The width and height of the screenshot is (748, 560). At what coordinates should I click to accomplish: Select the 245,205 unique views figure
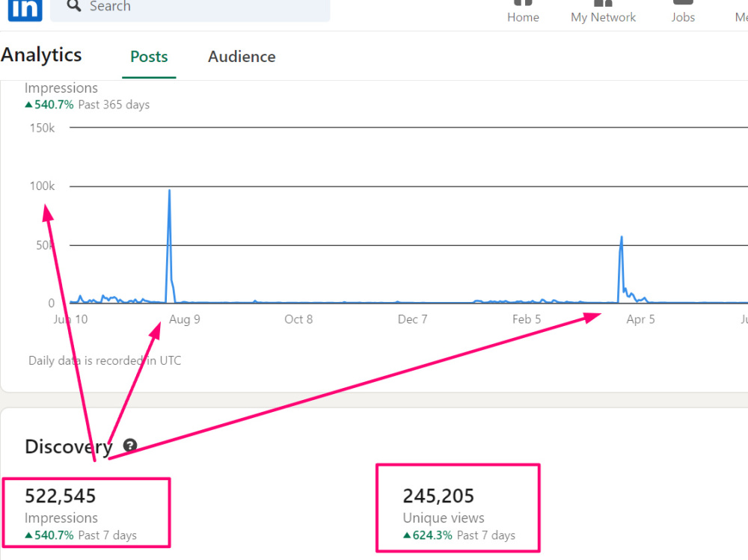[438, 496]
